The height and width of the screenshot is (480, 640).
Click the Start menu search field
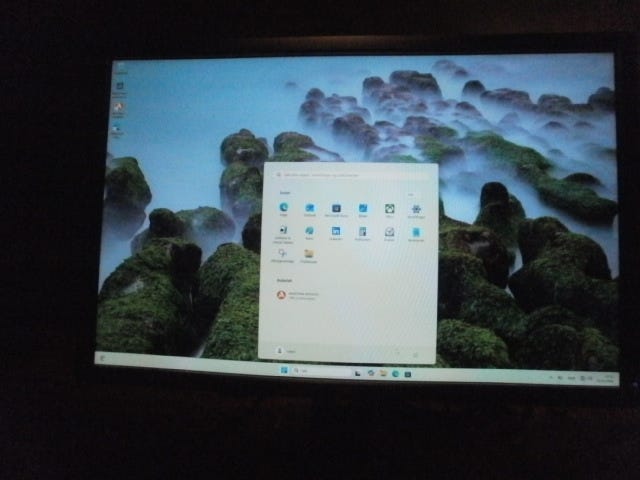click(x=351, y=175)
